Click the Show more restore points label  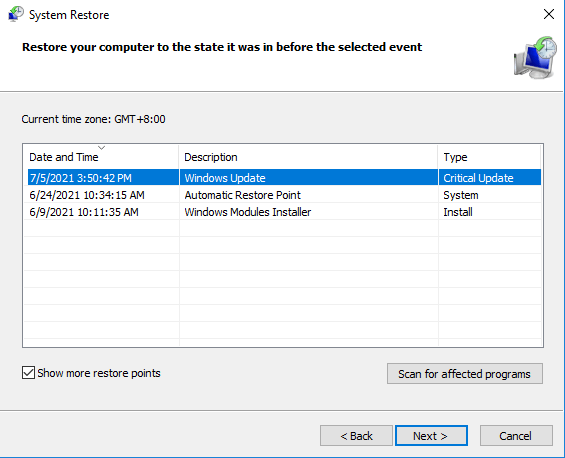99,373
